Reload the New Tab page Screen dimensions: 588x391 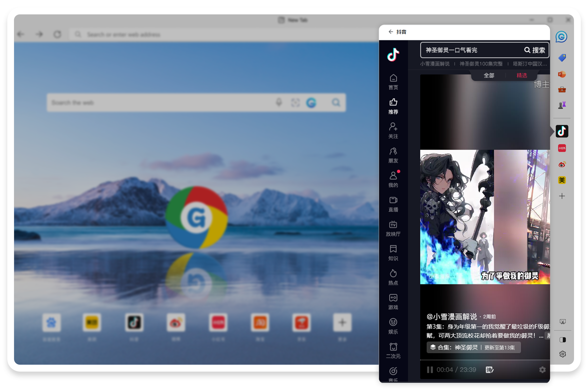click(x=57, y=34)
